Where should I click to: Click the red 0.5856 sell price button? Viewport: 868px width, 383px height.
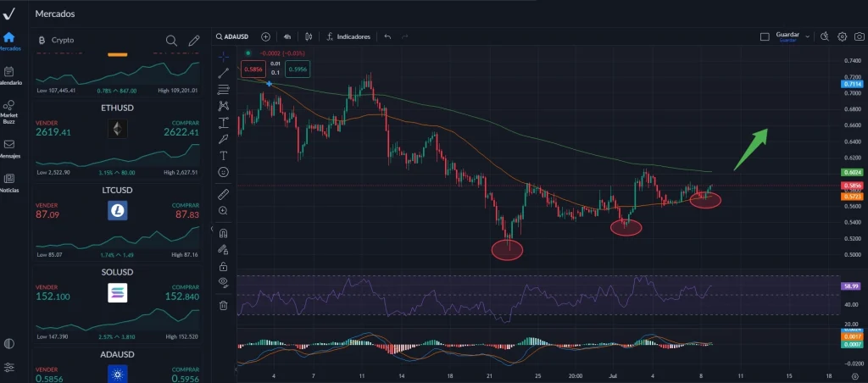point(254,69)
